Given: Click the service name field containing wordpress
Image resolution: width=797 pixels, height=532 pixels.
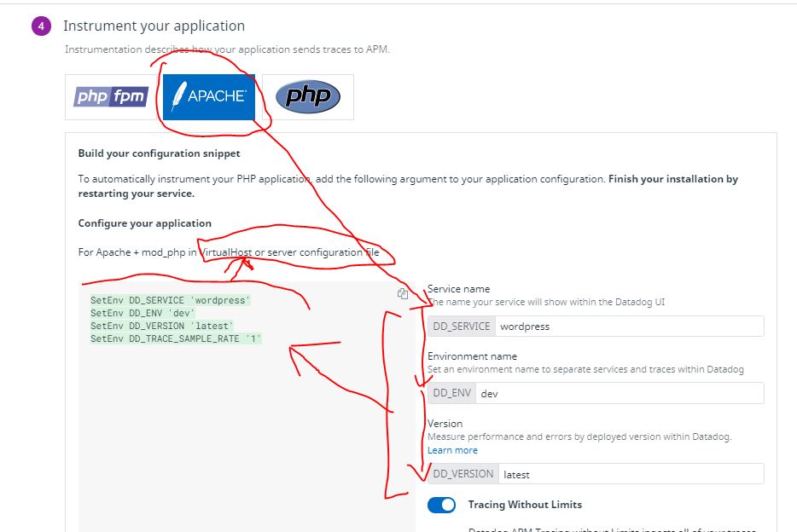Looking at the screenshot, I should click(x=628, y=326).
